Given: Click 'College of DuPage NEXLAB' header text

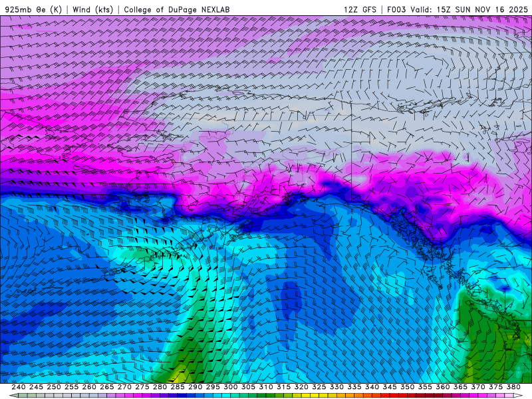Looking at the screenshot, I should pyautogui.click(x=177, y=9).
